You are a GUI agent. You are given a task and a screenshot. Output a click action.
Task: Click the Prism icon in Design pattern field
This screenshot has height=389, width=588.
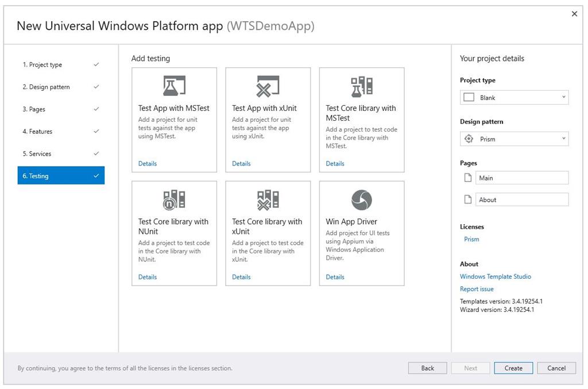click(x=468, y=138)
